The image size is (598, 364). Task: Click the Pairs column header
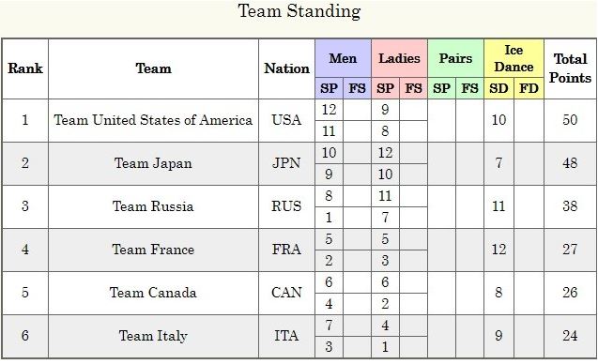point(455,58)
